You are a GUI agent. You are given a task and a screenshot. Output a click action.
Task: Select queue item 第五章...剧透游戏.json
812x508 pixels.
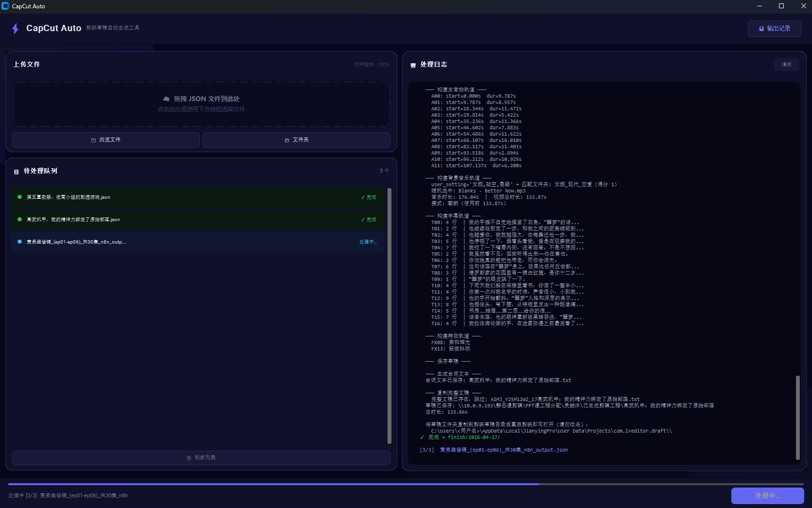[x=197, y=197]
